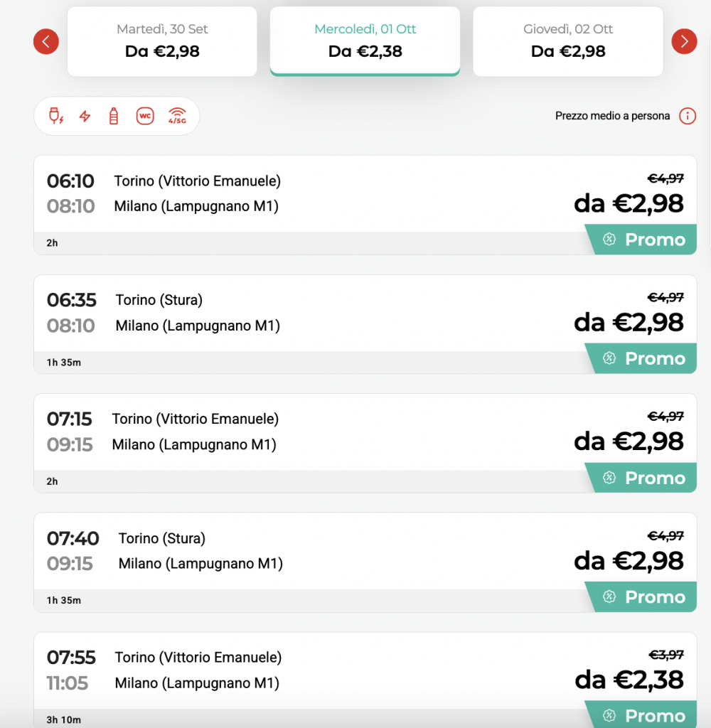
Task: Choose the 07:15 Torino Vittorio Emanuele departure
Action: (x=365, y=443)
